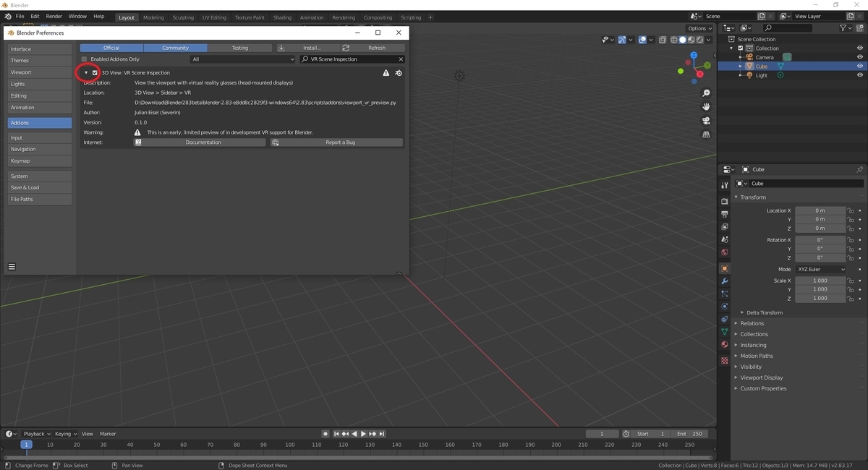The height and width of the screenshot is (470, 868).
Task: Select the Render Properties icon
Action: coord(724,201)
